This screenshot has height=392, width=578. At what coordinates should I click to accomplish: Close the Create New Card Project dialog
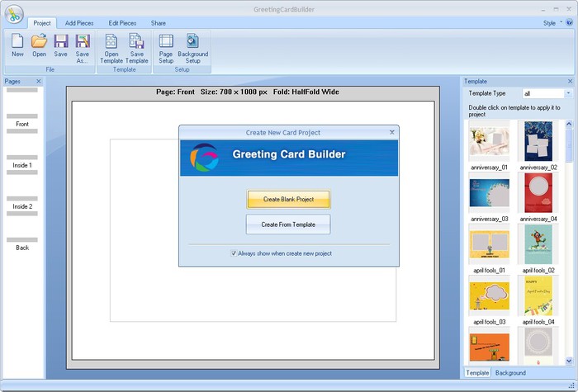pyautogui.click(x=392, y=132)
